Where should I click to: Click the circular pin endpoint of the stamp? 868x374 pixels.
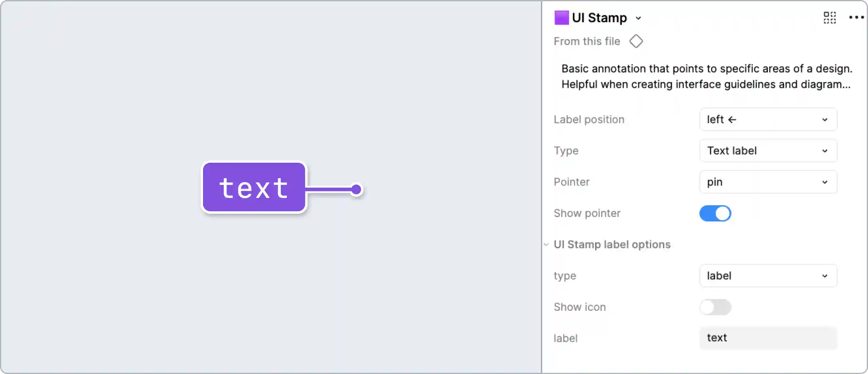(x=356, y=189)
